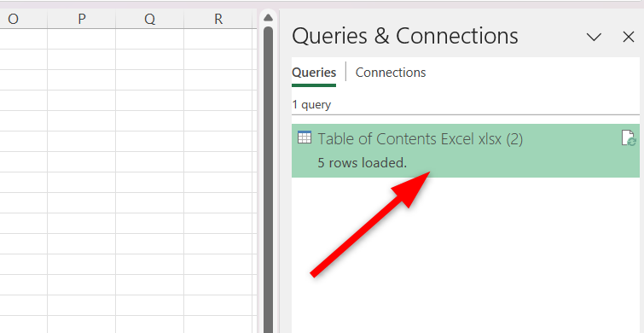
Task: Select the Queries tab
Action: tap(314, 73)
